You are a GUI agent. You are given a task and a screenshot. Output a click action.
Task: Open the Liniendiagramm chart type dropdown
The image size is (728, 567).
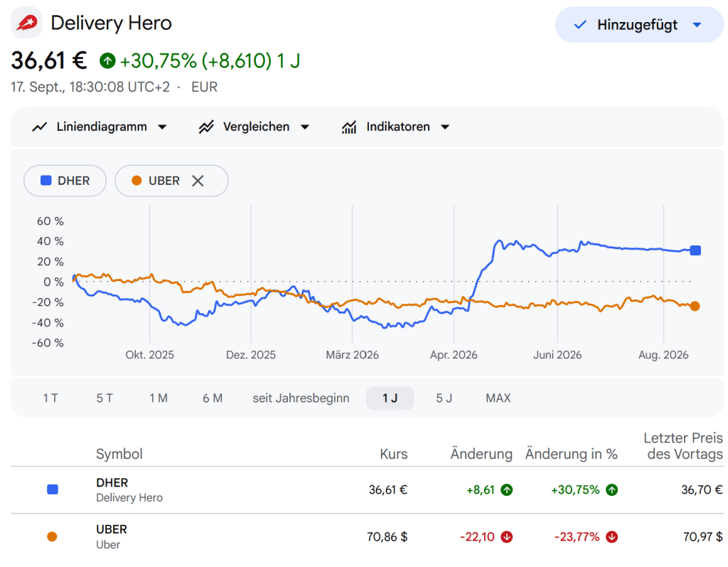[x=100, y=127]
